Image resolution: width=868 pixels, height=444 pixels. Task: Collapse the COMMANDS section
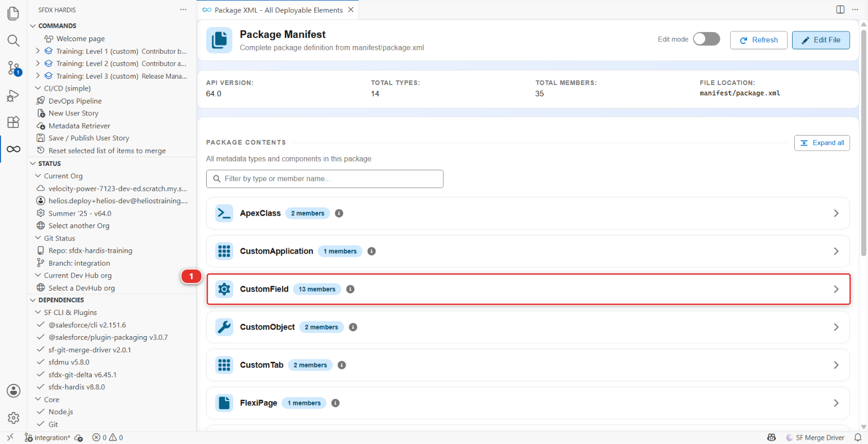tap(33, 26)
